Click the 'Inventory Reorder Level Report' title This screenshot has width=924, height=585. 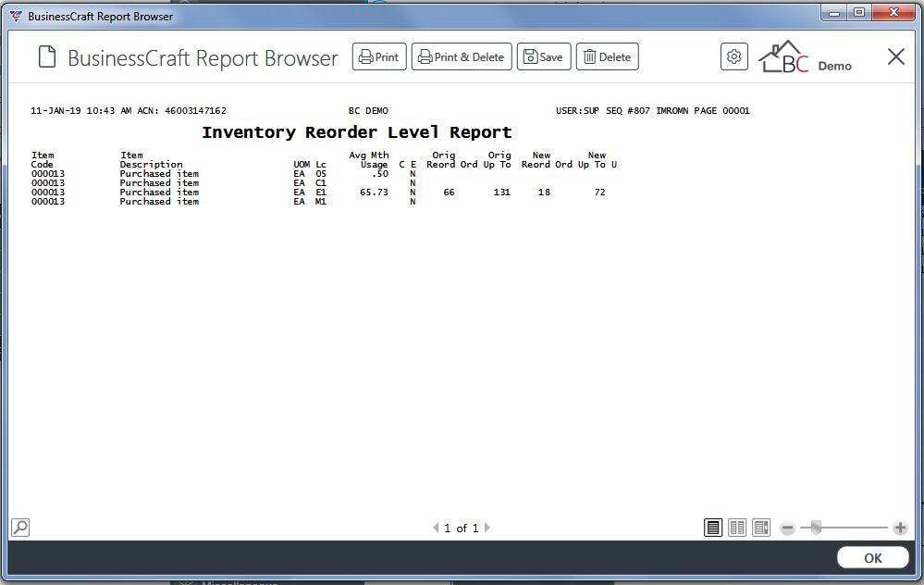tap(356, 132)
